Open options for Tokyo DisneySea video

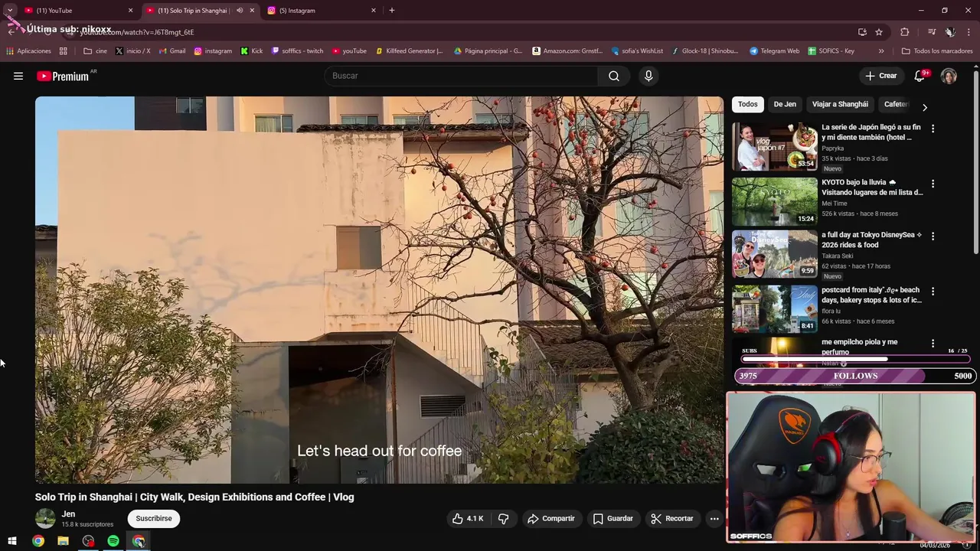pyautogui.click(x=933, y=236)
